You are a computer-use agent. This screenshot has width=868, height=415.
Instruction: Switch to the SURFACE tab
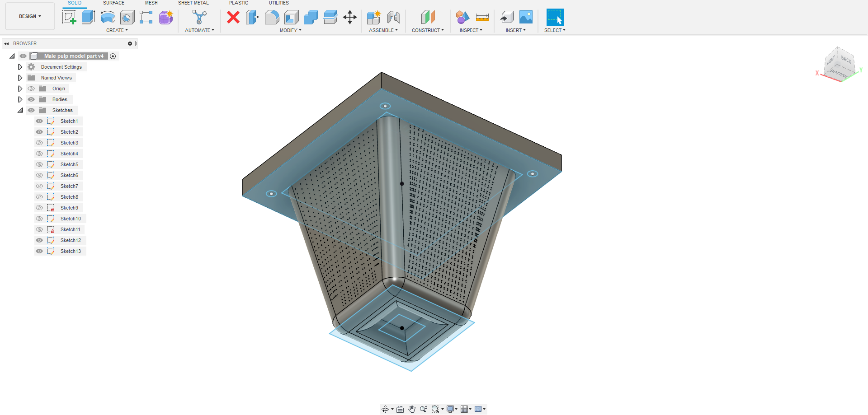[113, 3]
